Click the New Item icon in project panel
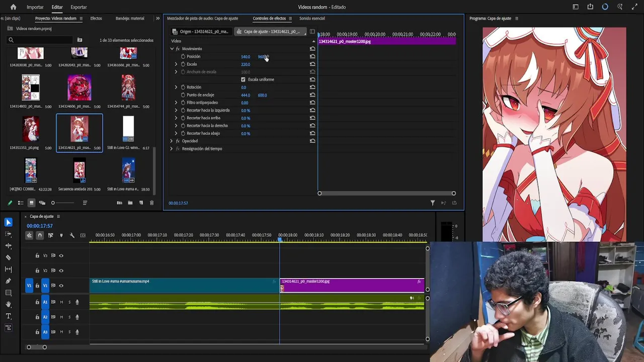 point(141,203)
